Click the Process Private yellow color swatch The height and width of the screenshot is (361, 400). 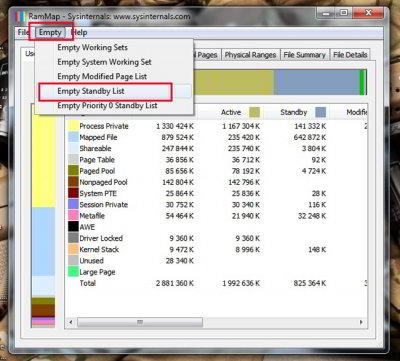pos(73,126)
